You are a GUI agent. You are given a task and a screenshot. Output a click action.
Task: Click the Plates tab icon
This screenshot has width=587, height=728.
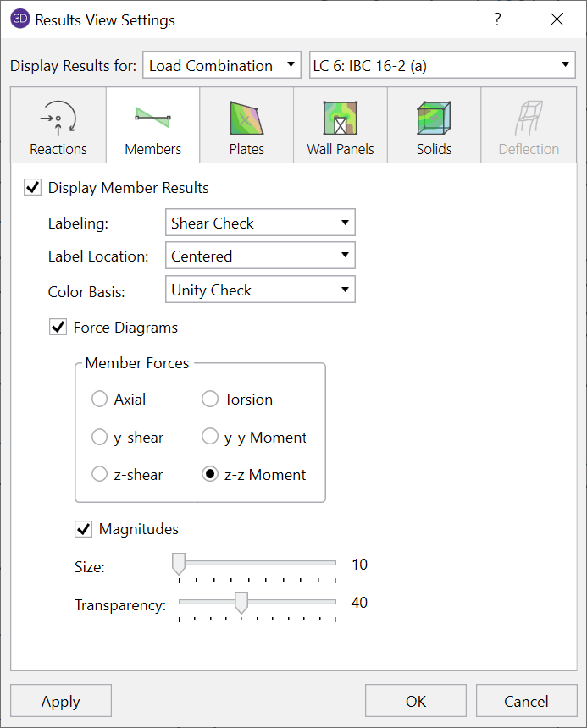[246, 119]
